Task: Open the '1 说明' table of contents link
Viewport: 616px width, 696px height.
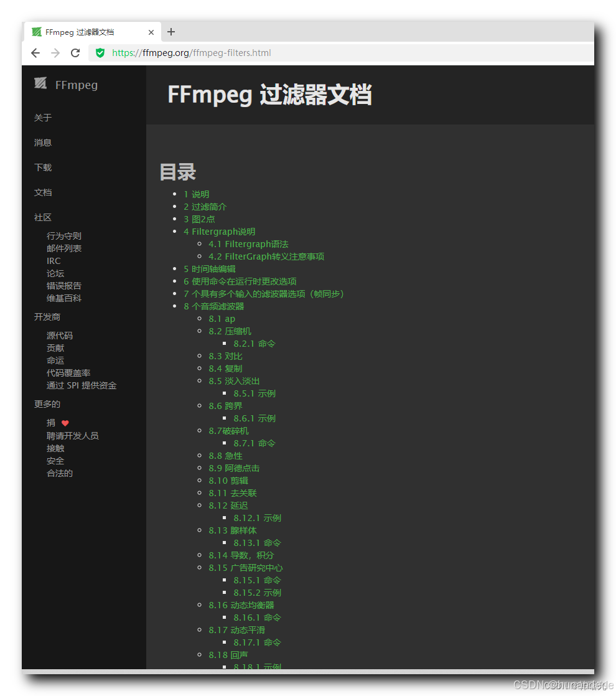Action: click(197, 194)
